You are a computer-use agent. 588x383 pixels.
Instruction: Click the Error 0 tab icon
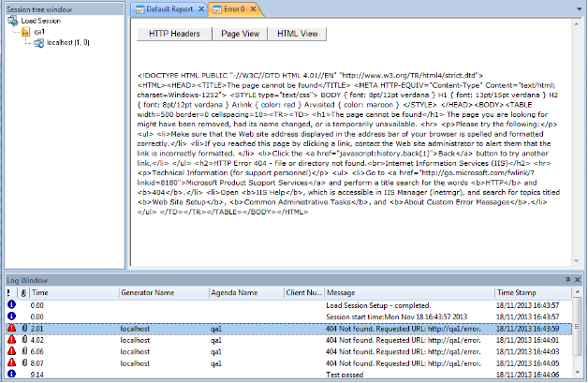coord(217,9)
